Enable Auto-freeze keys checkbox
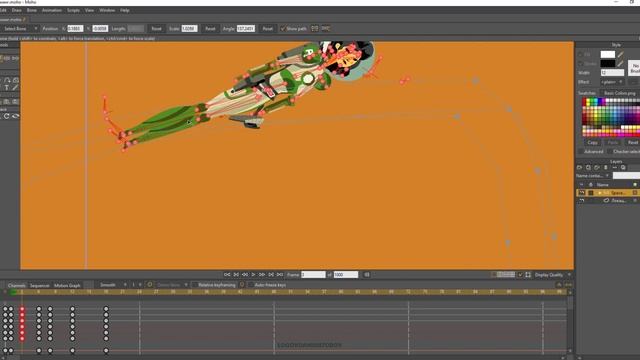This screenshot has width=640, height=360. coord(251,285)
